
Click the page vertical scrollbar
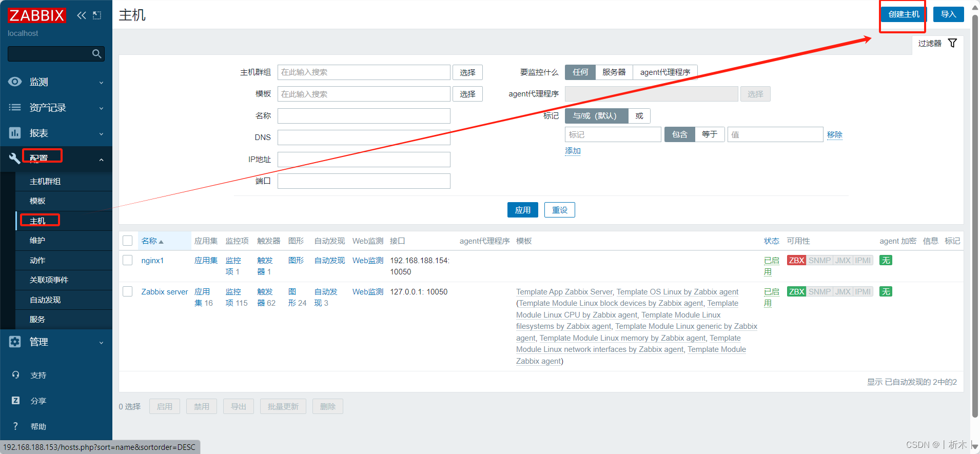click(x=975, y=215)
